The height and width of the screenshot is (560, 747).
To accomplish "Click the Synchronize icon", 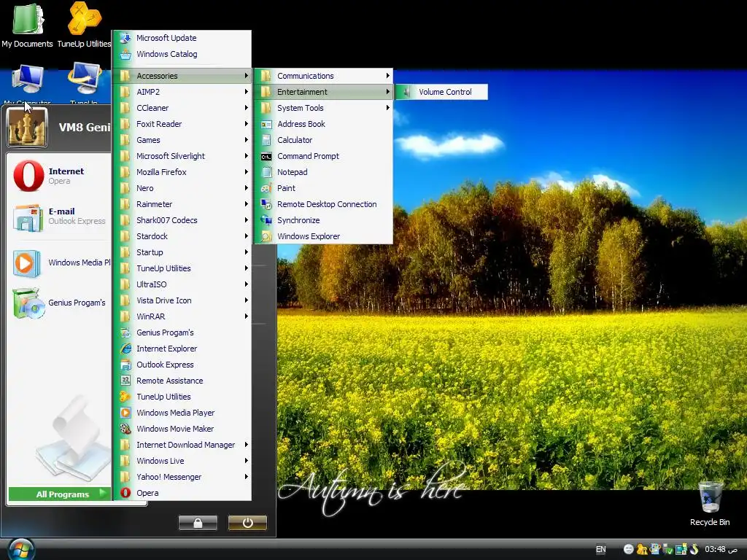I will click(x=266, y=220).
